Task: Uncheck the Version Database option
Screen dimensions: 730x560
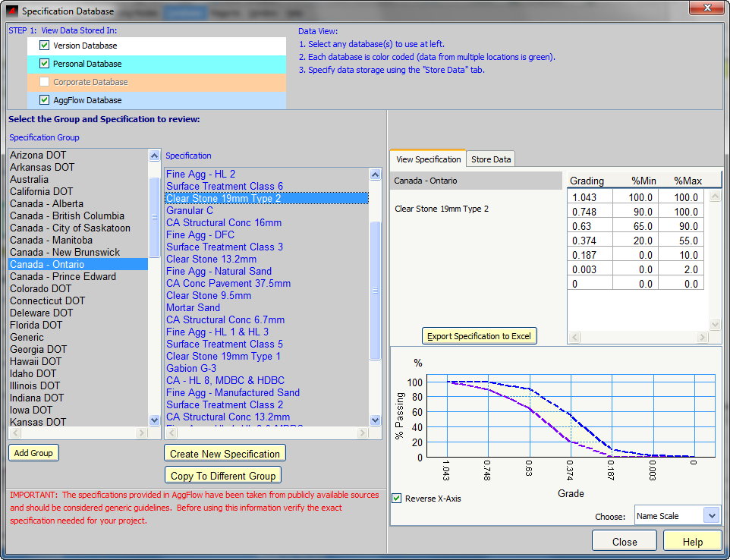Action: pos(43,45)
